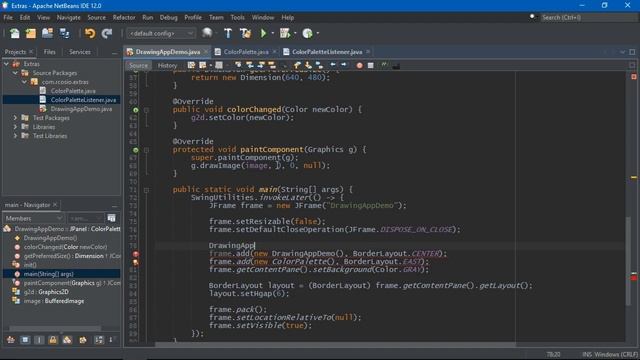
Task: Click the red error marker on line 79
Action: pyautogui.click(x=136, y=254)
